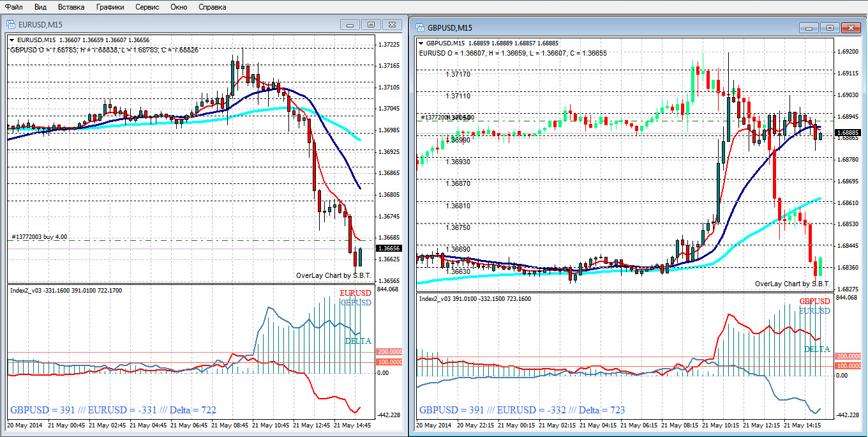868x437 pixels.
Task: Open the Вид menu
Action: 40,7
